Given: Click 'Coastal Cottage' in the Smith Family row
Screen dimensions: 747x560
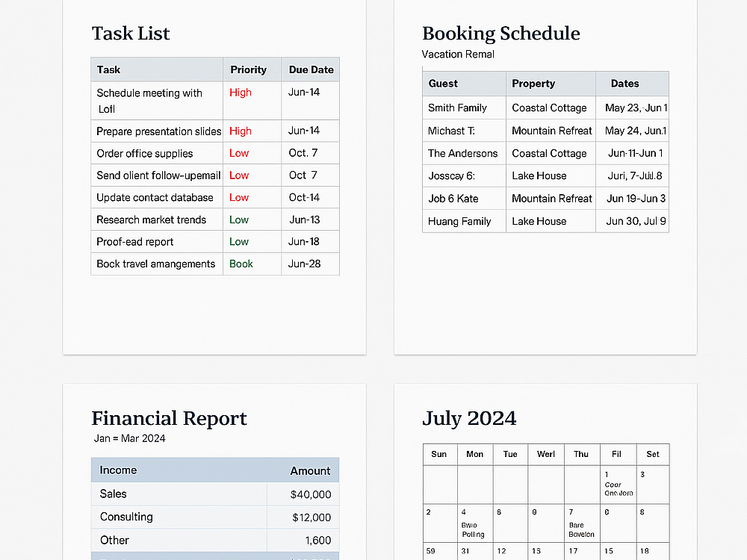Looking at the screenshot, I should [549, 108].
